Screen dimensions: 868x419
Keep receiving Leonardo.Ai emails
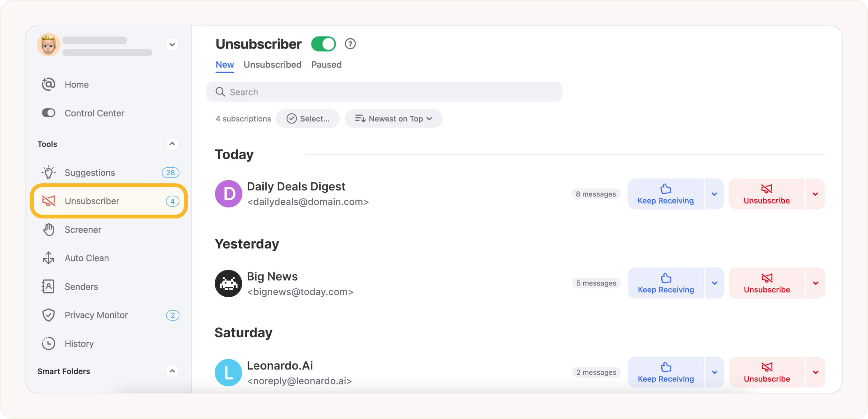click(666, 372)
